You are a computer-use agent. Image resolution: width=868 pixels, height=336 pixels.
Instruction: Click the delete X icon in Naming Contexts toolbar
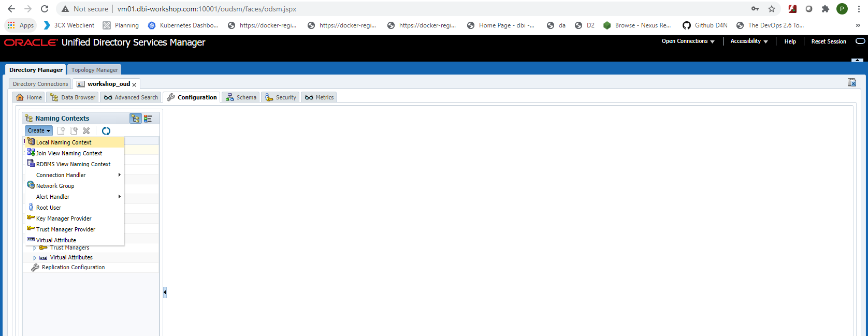(x=86, y=131)
